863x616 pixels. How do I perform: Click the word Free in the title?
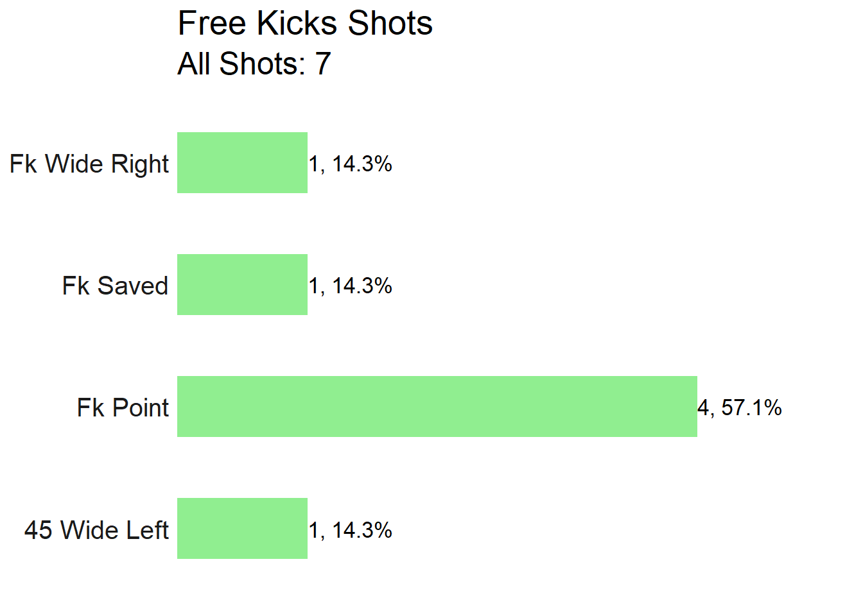(212, 24)
